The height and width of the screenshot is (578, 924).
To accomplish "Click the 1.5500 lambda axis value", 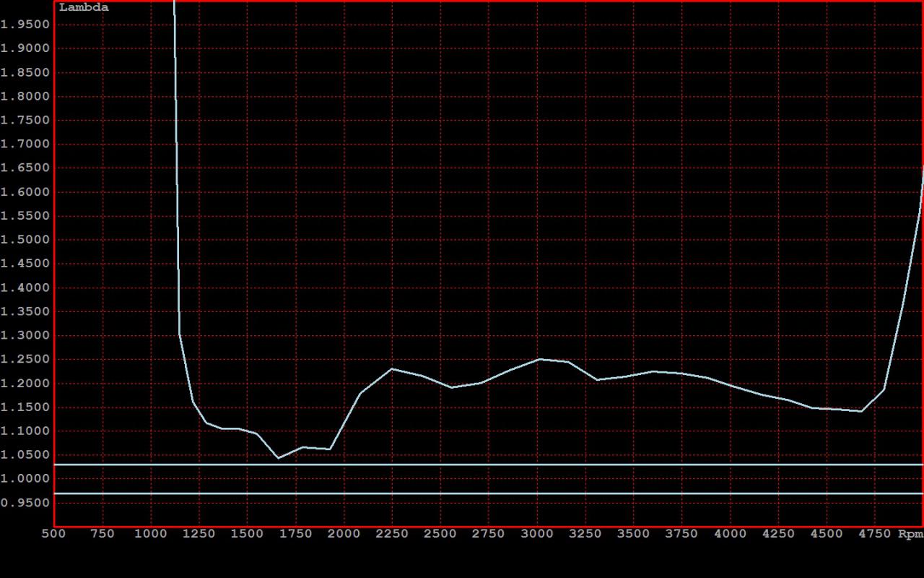I will pos(25,216).
